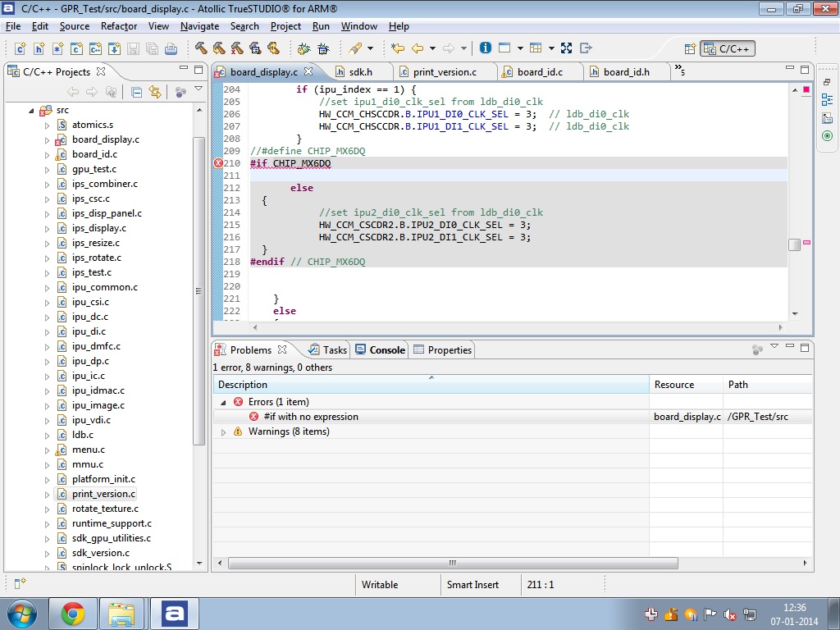840x630 pixels.
Task: Click the Open Perspective icon
Action: tap(689, 49)
